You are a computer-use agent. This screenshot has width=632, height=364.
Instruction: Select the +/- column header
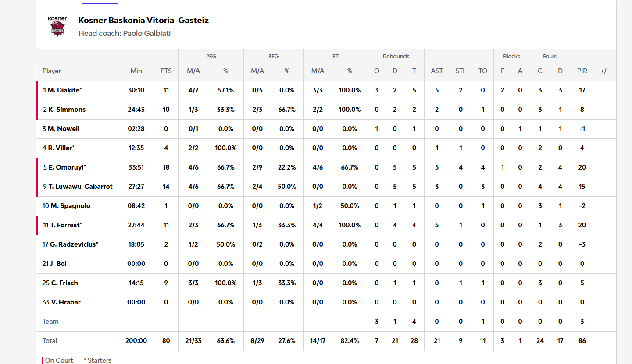coord(605,71)
